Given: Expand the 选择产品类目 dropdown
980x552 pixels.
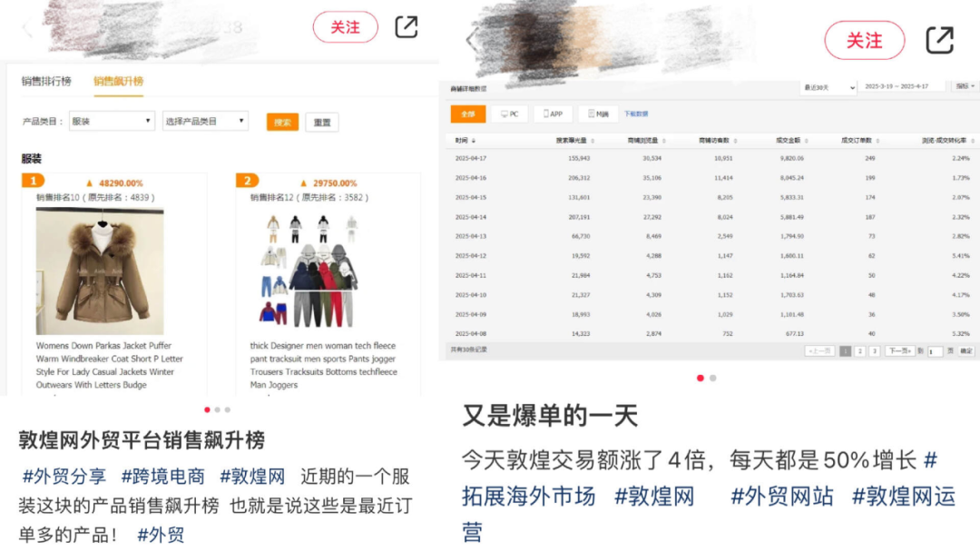Looking at the screenshot, I should tap(205, 122).
